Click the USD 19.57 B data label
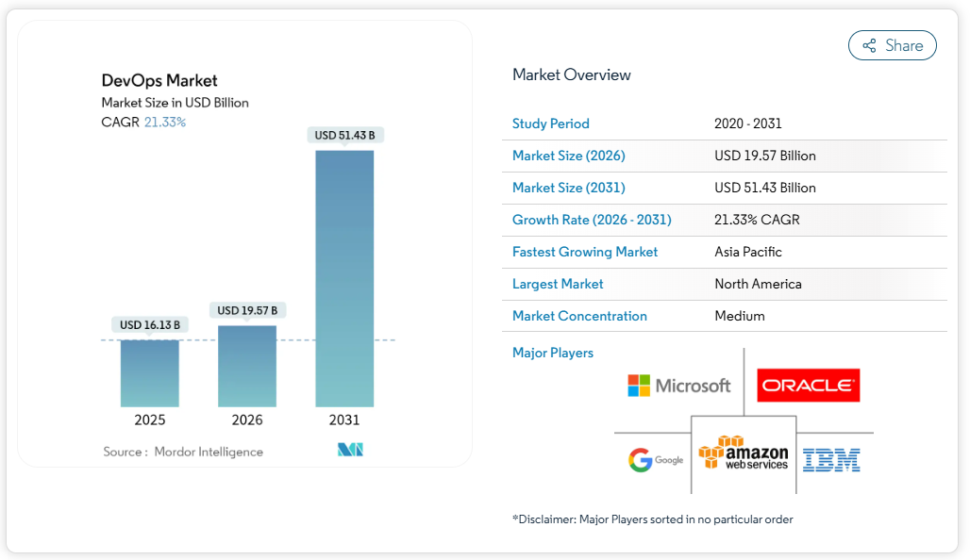 coord(247,310)
